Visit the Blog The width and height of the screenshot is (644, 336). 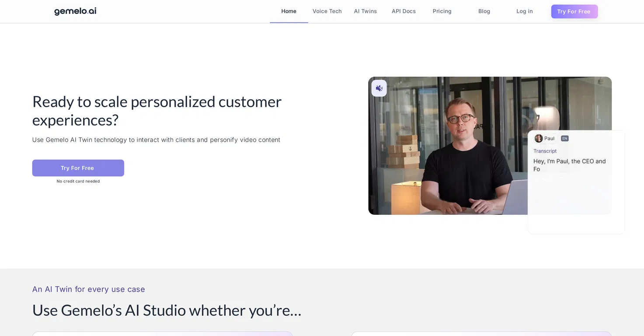tap(484, 11)
